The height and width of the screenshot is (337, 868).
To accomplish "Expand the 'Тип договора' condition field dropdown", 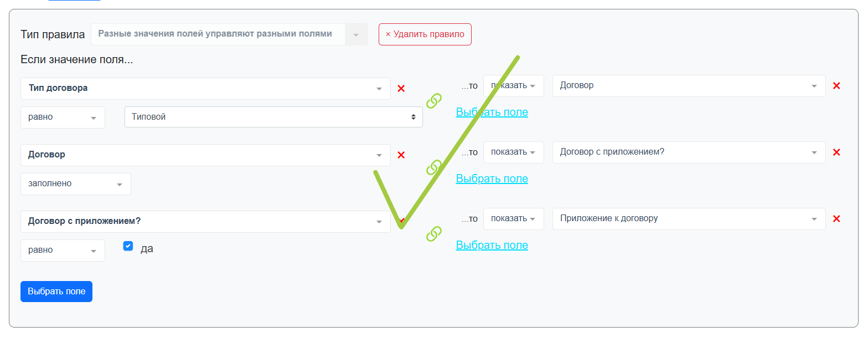I will click(x=205, y=89).
